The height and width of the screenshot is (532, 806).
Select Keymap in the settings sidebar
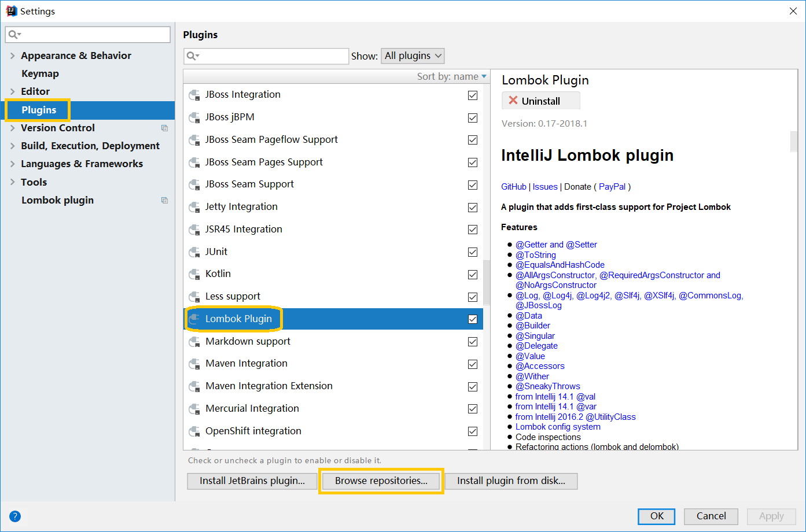40,73
